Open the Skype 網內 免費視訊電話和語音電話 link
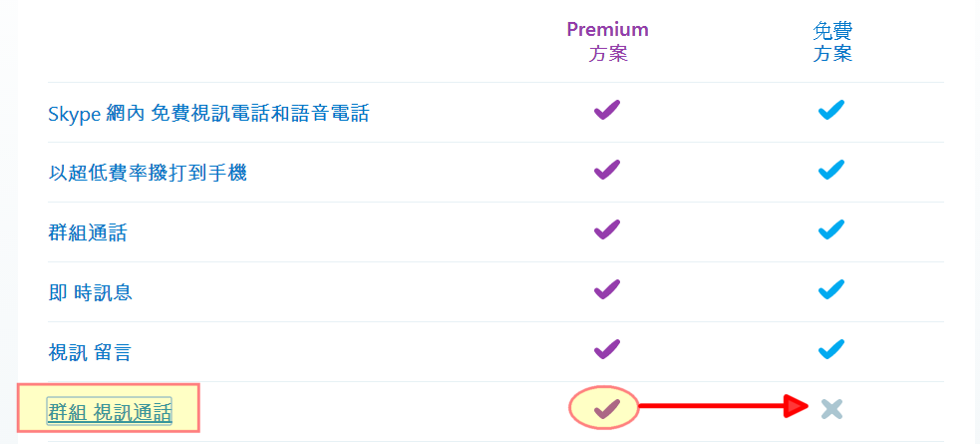980x444 pixels. (208, 114)
